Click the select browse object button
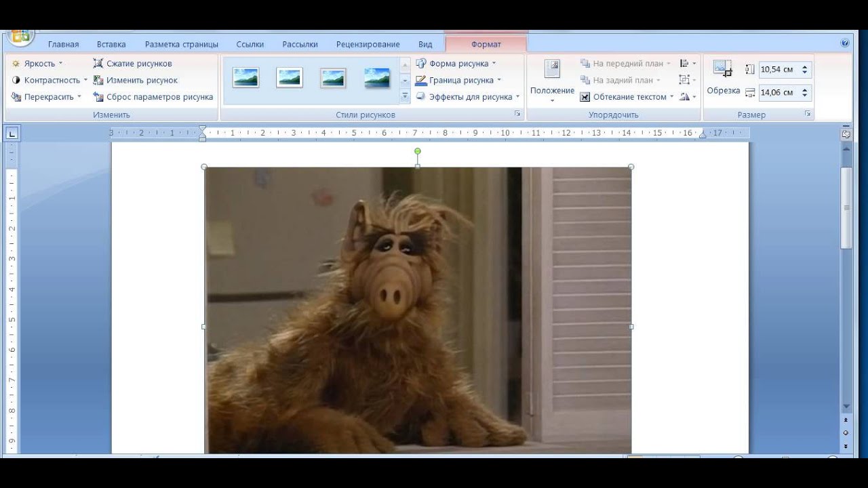 (846, 432)
